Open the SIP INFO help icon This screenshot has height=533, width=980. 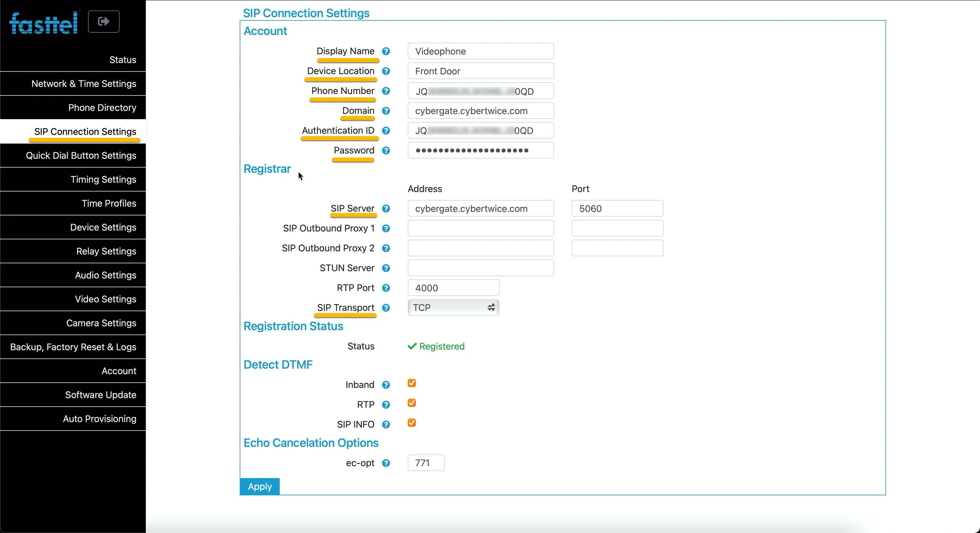(x=386, y=424)
